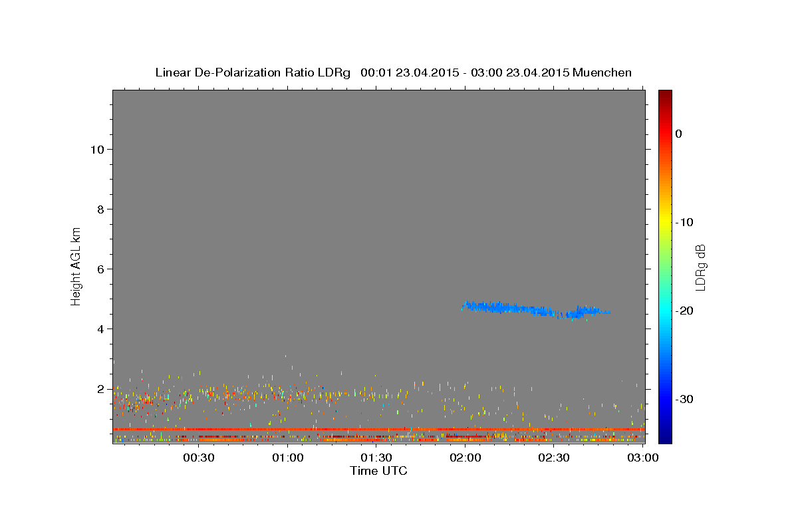Click the colorbar value -10
The image size is (798, 532).
pyautogui.click(x=685, y=222)
